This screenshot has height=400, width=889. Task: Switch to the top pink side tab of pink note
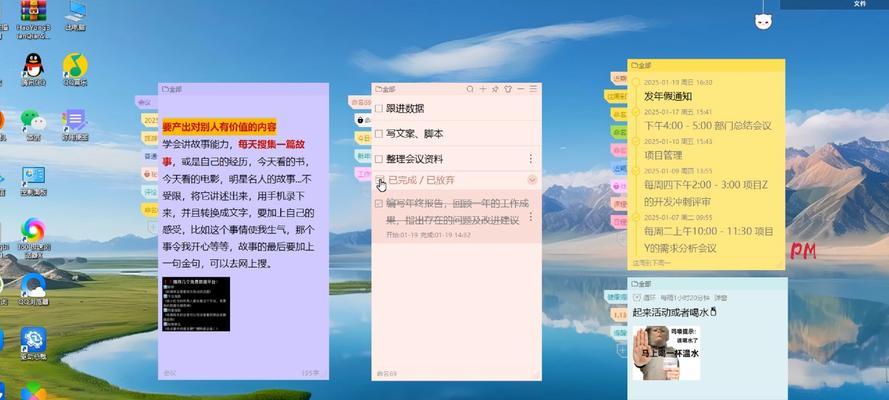(360, 103)
